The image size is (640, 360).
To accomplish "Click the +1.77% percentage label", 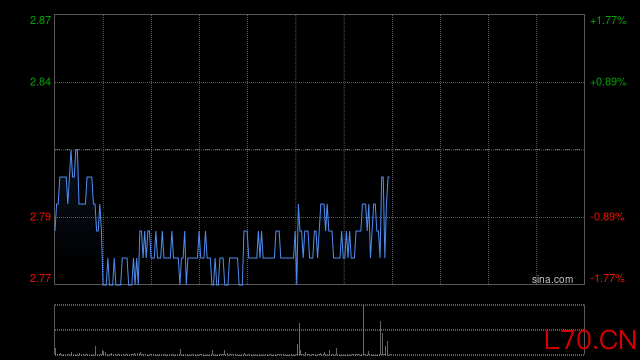I will click(x=608, y=20).
